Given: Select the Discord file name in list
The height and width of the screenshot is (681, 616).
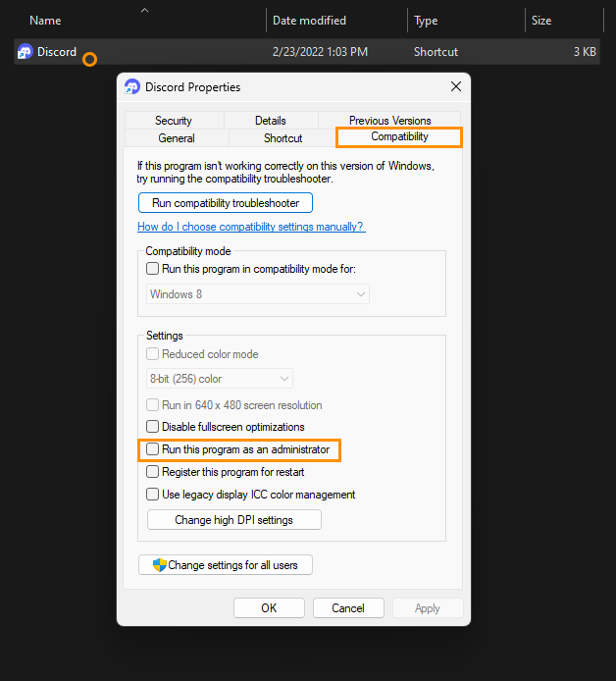Looking at the screenshot, I should tap(57, 52).
